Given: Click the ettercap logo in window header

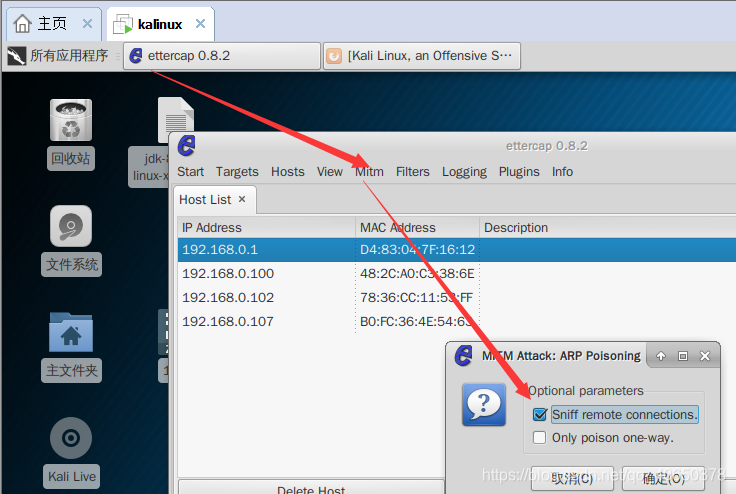Looking at the screenshot, I should coord(186,146).
